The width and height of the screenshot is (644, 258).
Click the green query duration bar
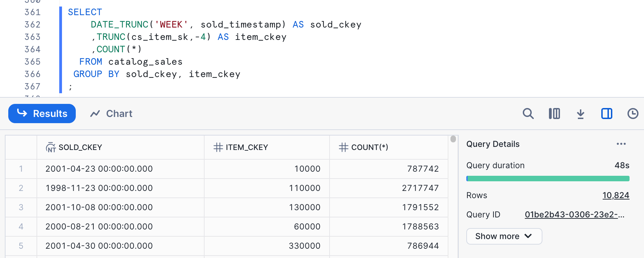click(548, 179)
